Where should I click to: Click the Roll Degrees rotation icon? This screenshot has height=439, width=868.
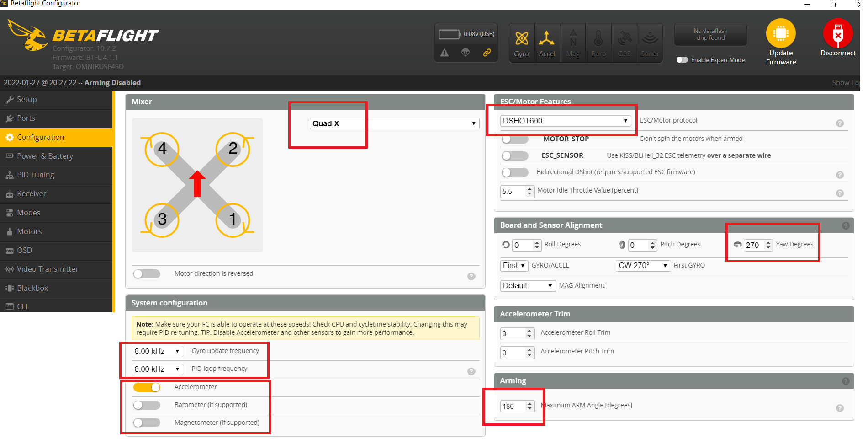point(506,245)
